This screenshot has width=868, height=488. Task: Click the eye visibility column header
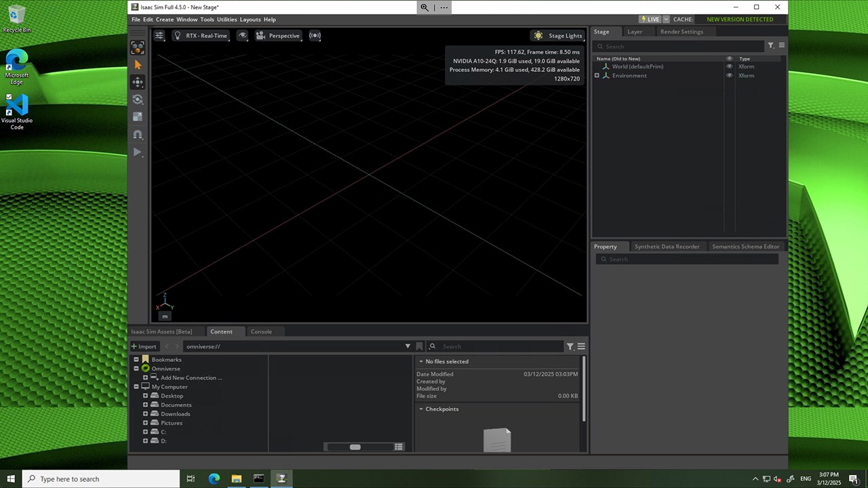coord(730,59)
